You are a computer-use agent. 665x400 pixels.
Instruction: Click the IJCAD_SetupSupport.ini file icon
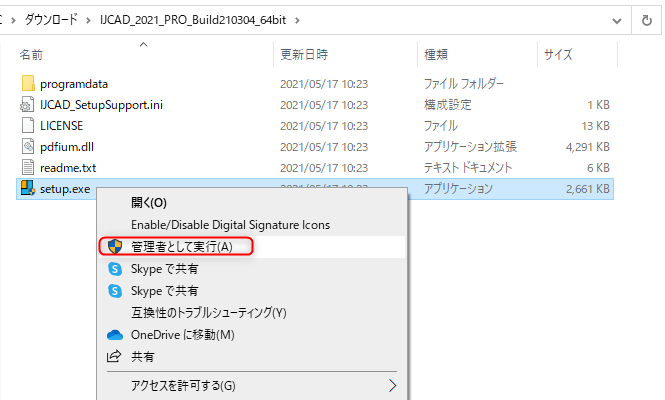(x=28, y=105)
